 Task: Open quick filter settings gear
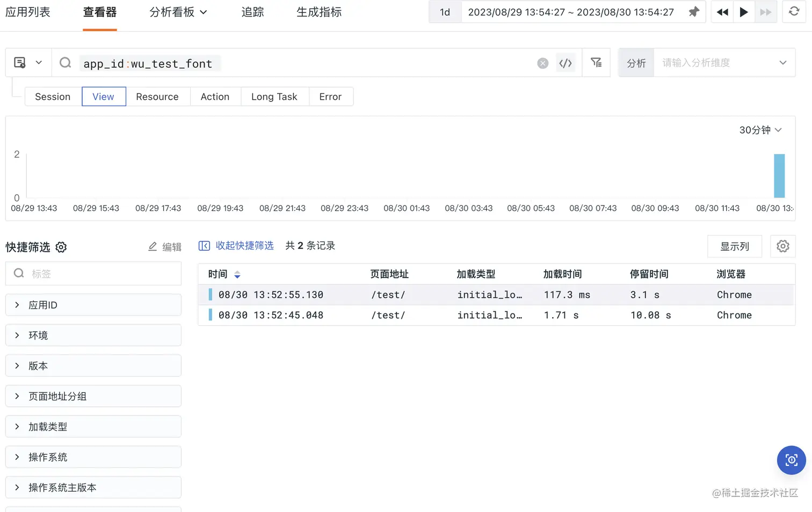61,247
